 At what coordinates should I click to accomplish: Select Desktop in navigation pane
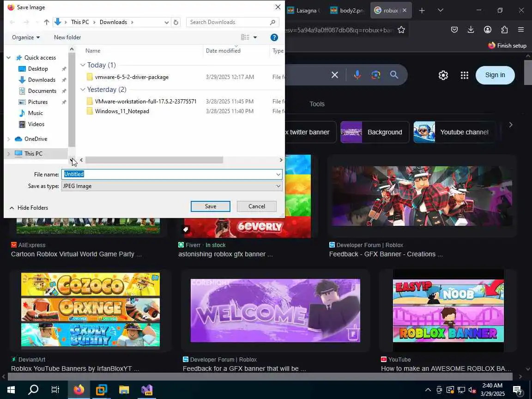38,69
